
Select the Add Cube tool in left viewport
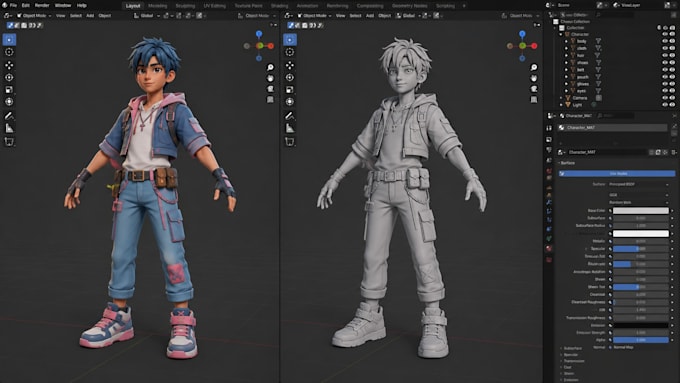9,141
